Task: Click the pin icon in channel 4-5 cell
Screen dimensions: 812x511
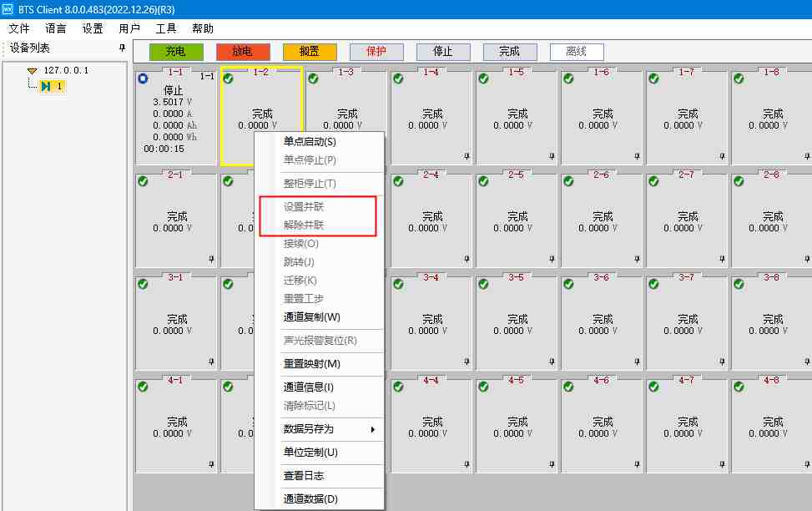Action: tap(552, 464)
